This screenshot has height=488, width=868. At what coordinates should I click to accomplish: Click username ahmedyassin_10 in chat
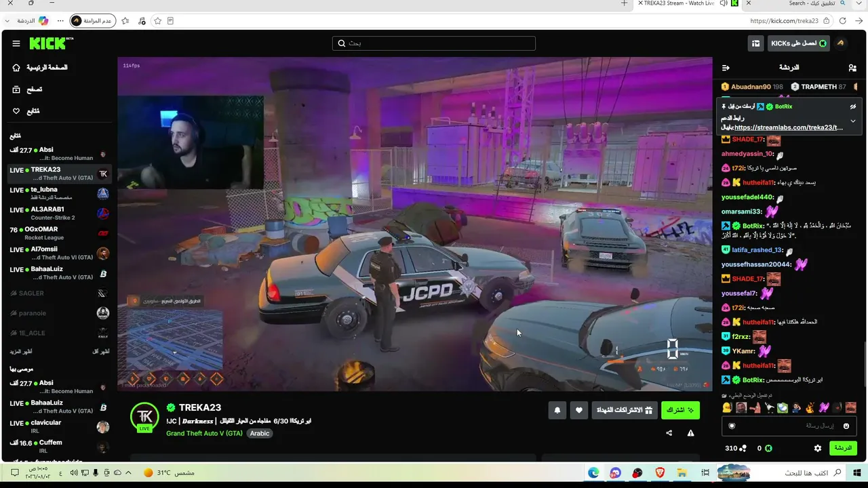point(747,154)
